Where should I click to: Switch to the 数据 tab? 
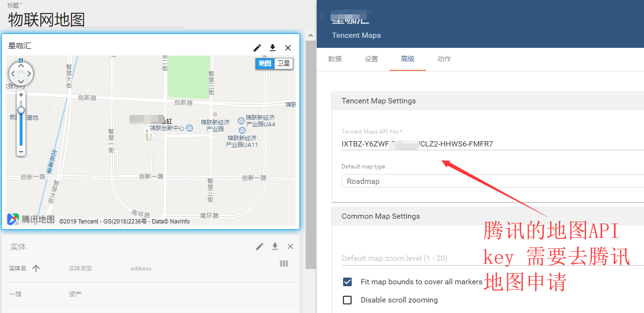335,59
